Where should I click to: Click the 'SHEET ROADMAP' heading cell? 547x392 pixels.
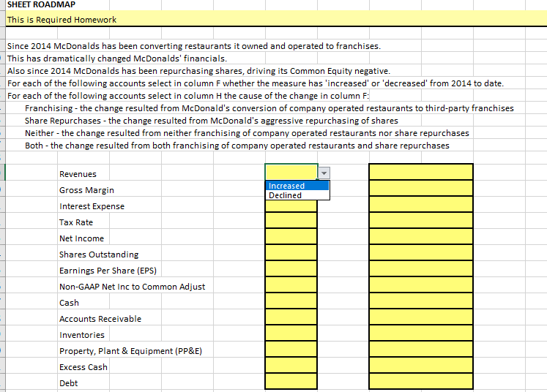[41, 4]
